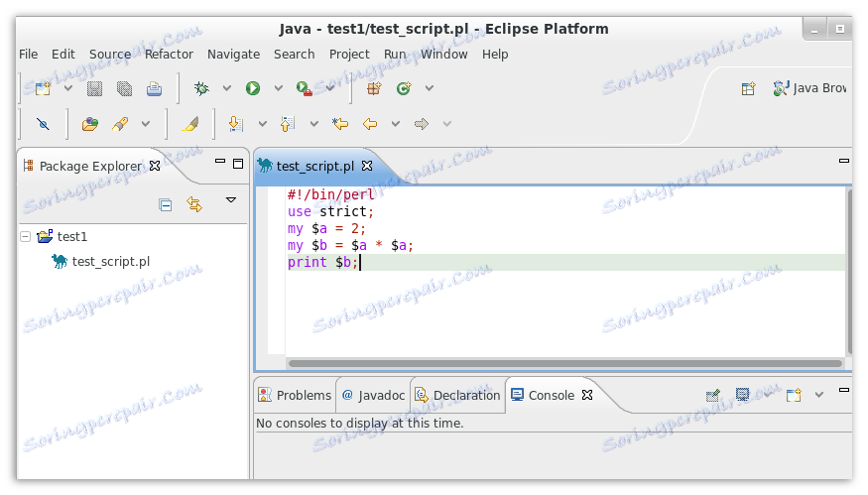Open the Help menu
This screenshot has width=868, height=495.
(x=495, y=55)
